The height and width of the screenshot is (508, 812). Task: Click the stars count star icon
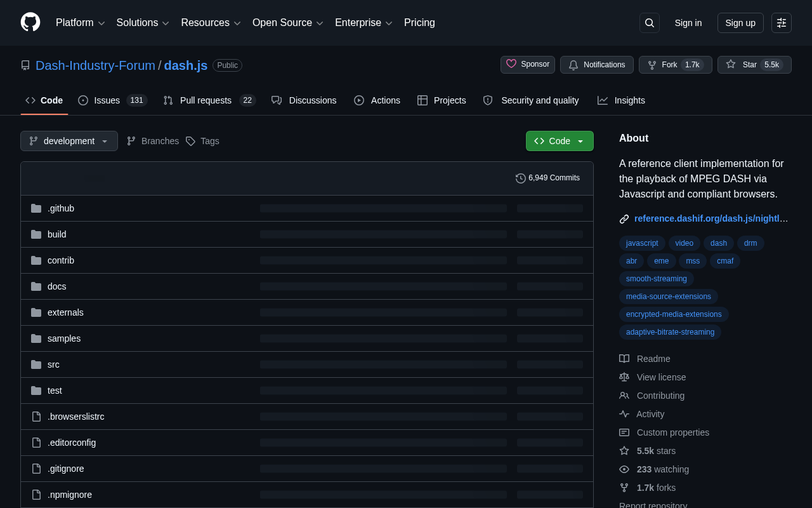[624, 451]
